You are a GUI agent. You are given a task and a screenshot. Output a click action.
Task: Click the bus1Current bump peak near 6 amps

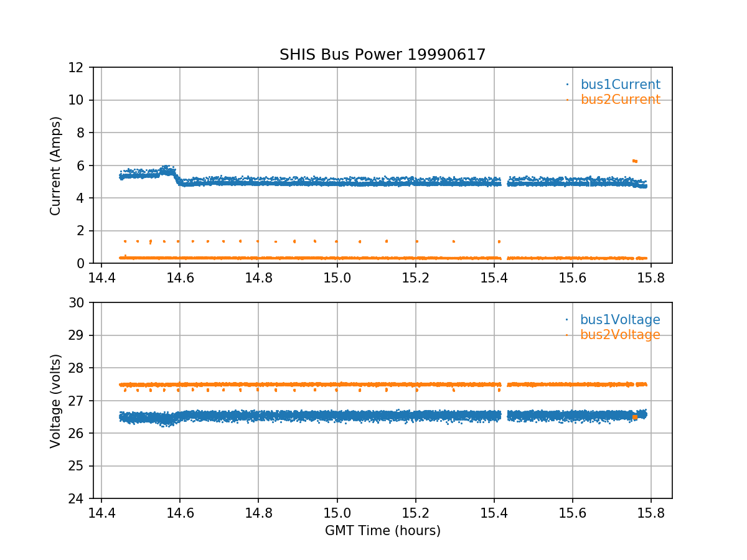(x=166, y=168)
